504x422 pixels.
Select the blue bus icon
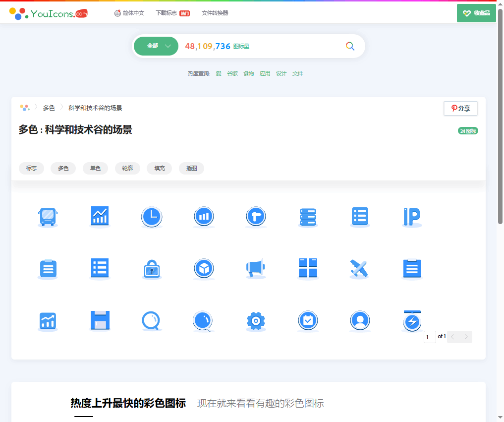point(48,217)
